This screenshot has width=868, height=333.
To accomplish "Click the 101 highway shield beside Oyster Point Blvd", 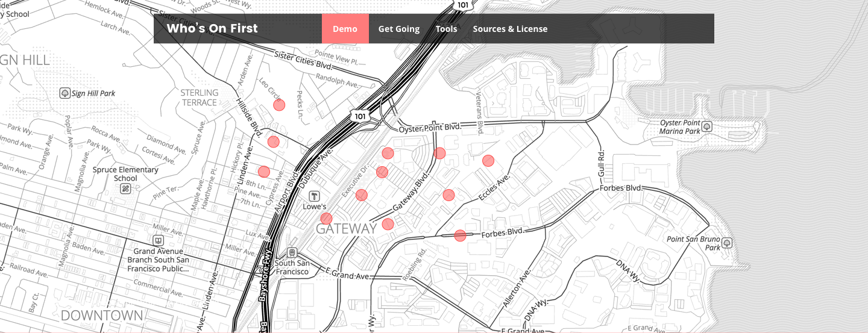I will click(x=359, y=117).
